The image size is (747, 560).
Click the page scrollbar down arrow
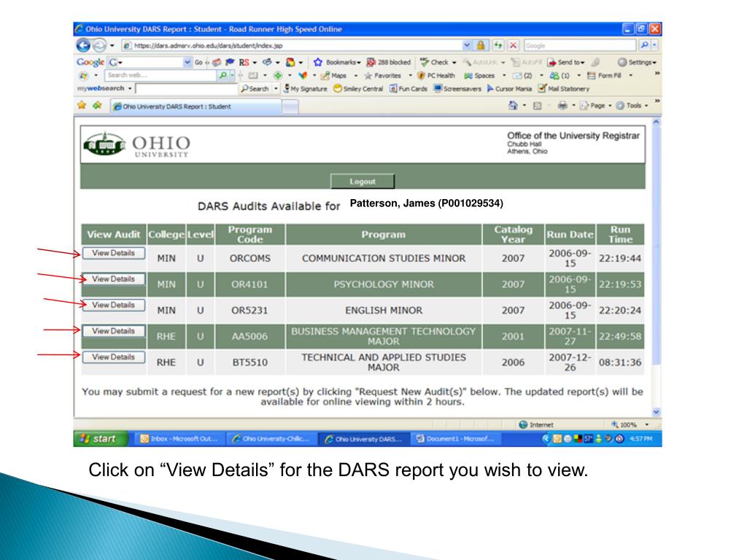656,413
